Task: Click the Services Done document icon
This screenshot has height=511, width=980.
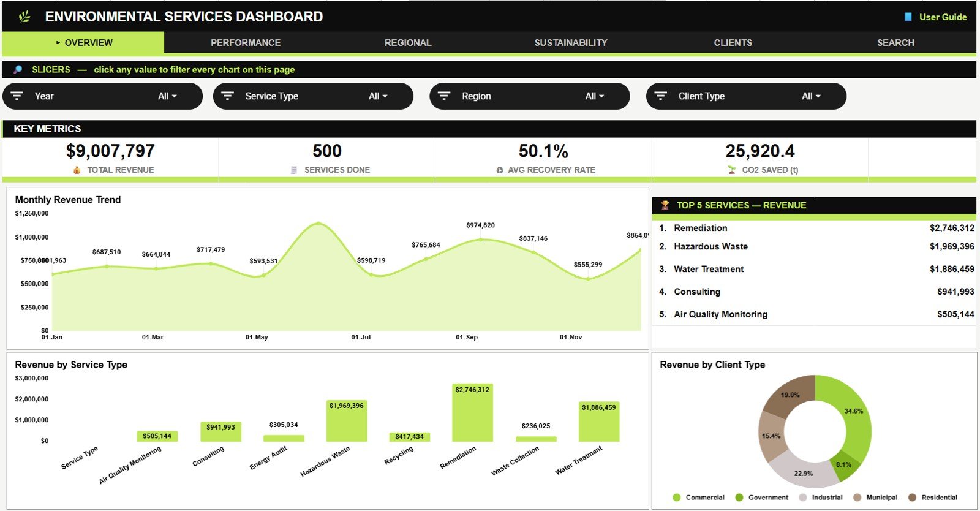Action: coord(294,170)
